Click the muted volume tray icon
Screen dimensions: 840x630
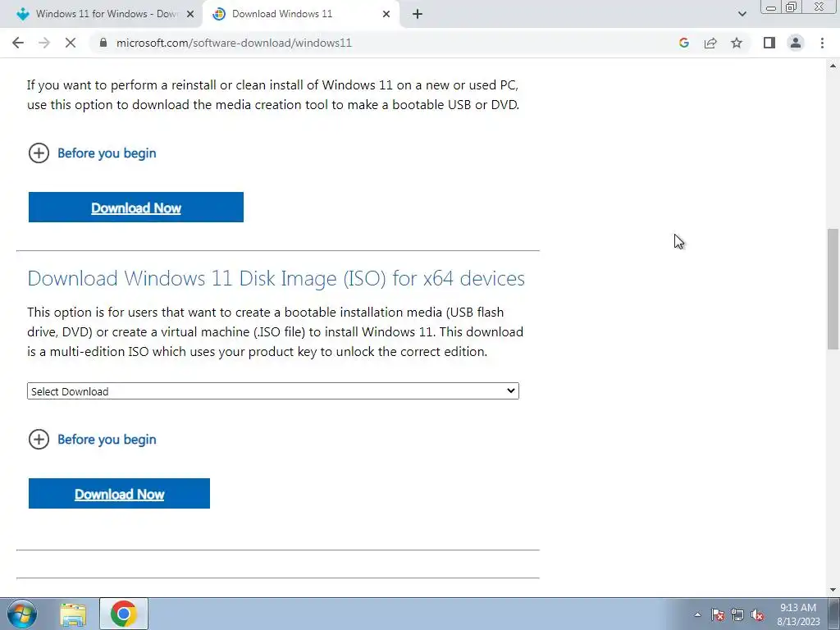coord(757,614)
